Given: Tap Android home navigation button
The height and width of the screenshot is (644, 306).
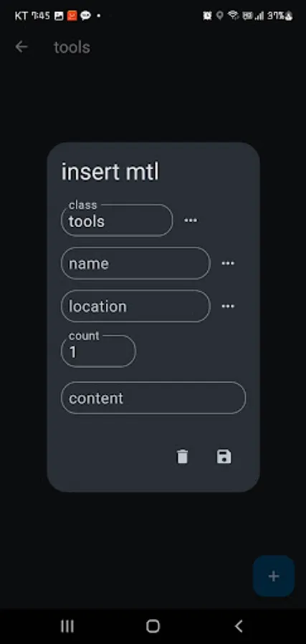Looking at the screenshot, I should 153,626.
